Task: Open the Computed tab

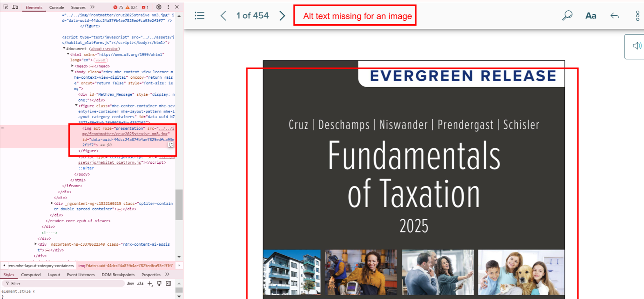Action: click(31, 275)
